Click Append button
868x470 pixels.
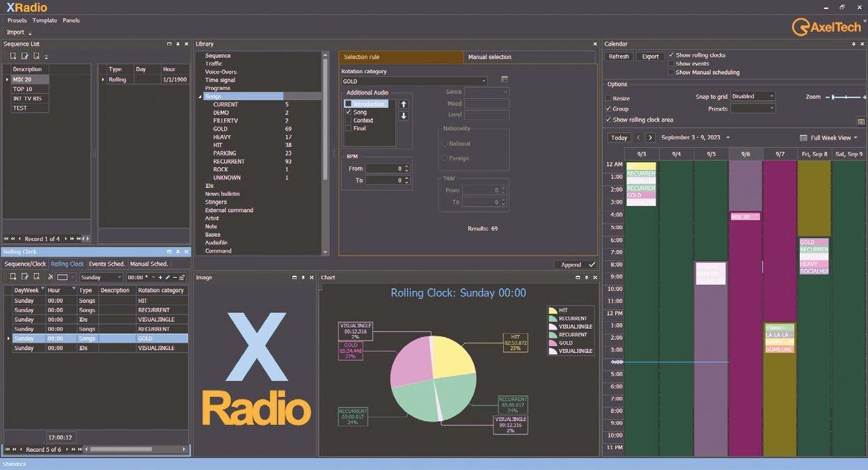click(x=576, y=265)
